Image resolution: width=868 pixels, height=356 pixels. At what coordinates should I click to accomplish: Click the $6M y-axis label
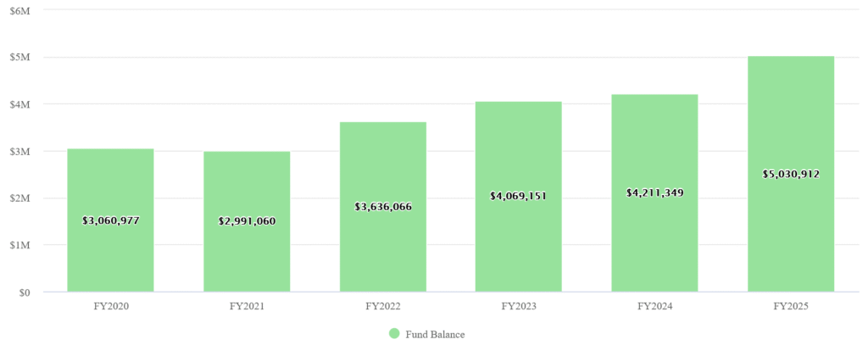(20, 10)
